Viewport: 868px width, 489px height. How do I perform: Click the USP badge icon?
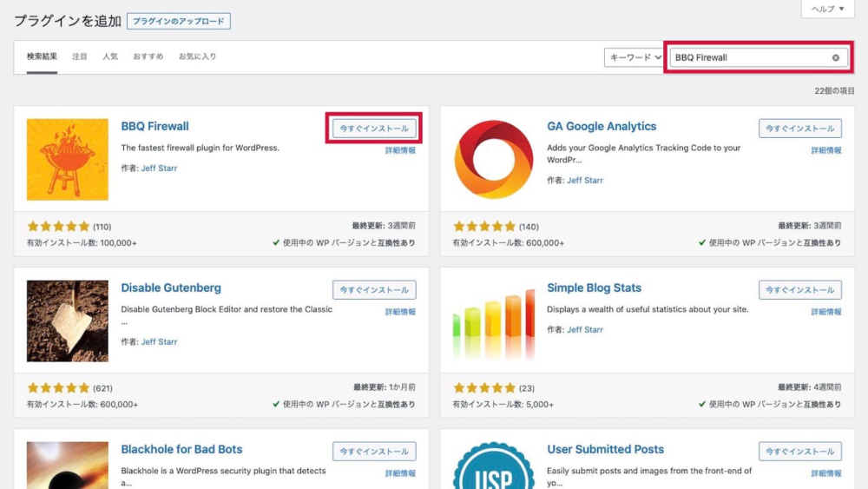(493, 466)
